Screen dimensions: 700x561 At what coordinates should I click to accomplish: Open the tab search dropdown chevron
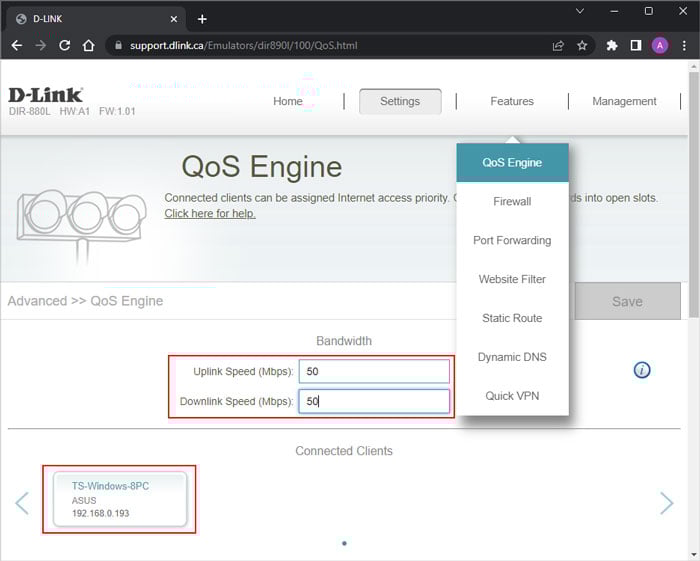pos(579,11)
